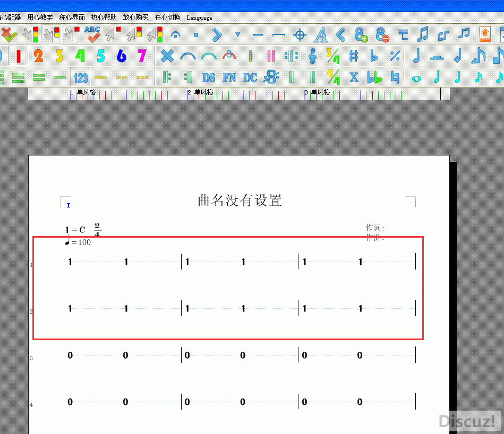The image size is (504, 434).
Task: Open the Language menu
Action: 199,18
